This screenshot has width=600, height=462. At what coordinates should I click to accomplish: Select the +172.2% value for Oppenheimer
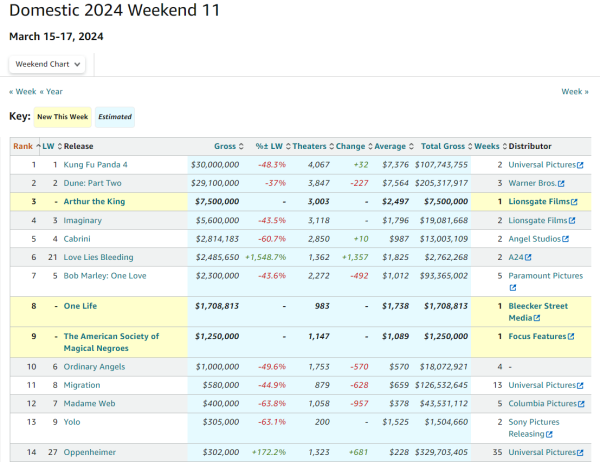click(x=269, y=452)
